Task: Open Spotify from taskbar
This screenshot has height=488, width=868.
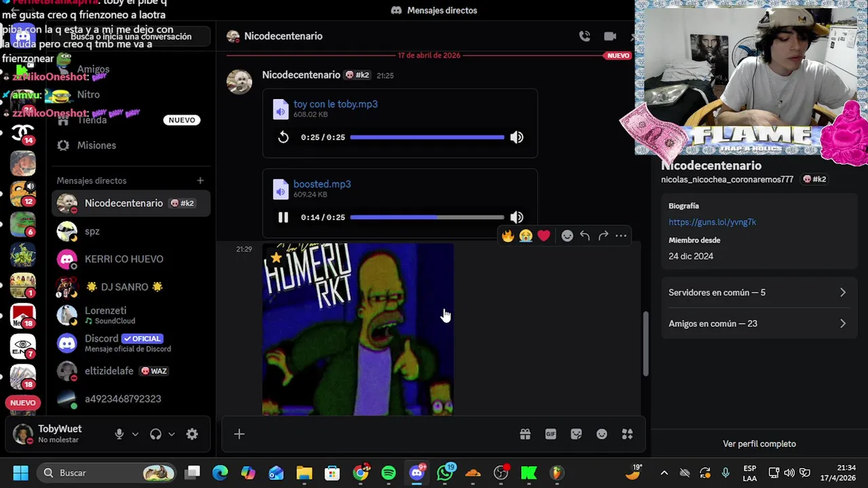Action: pos(389,473)
